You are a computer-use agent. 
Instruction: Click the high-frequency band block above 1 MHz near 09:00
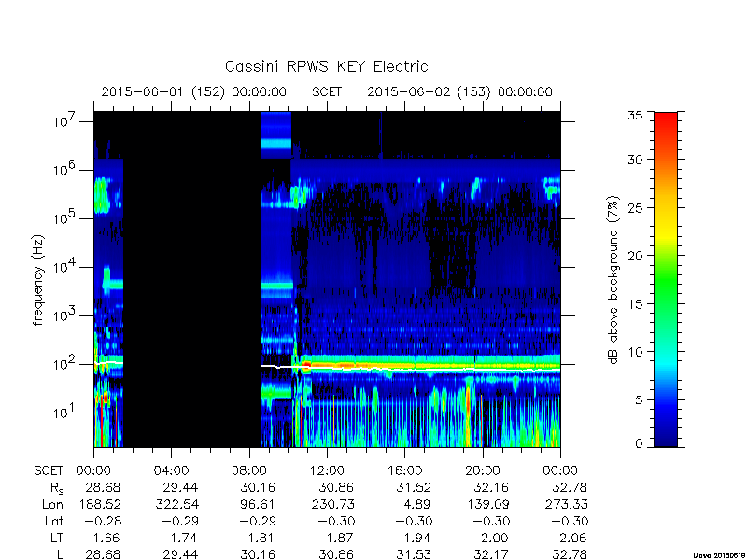tap(276, 135)
